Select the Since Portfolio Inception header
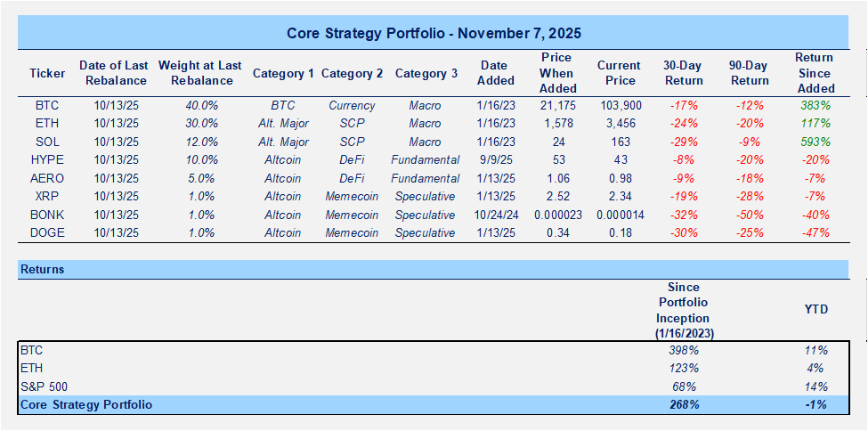 (683, 310)
